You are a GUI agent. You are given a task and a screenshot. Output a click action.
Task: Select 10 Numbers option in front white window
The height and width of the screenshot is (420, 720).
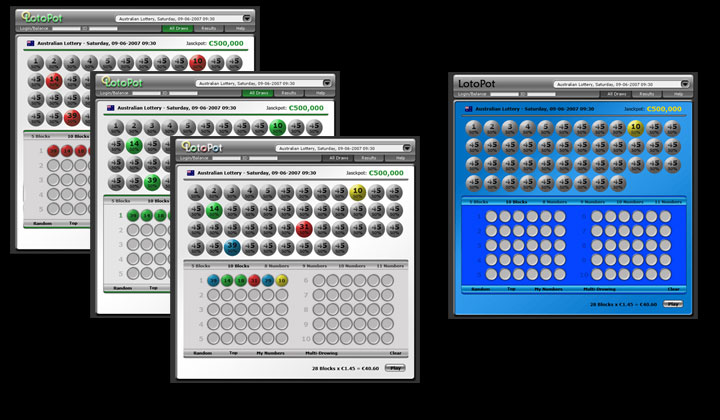click(352, 266)
